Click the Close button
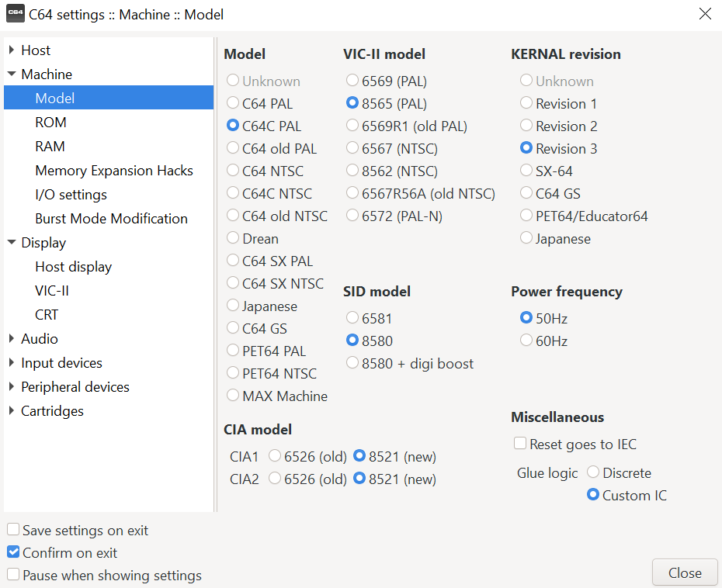The image size is (722, 588). point(685,572)
